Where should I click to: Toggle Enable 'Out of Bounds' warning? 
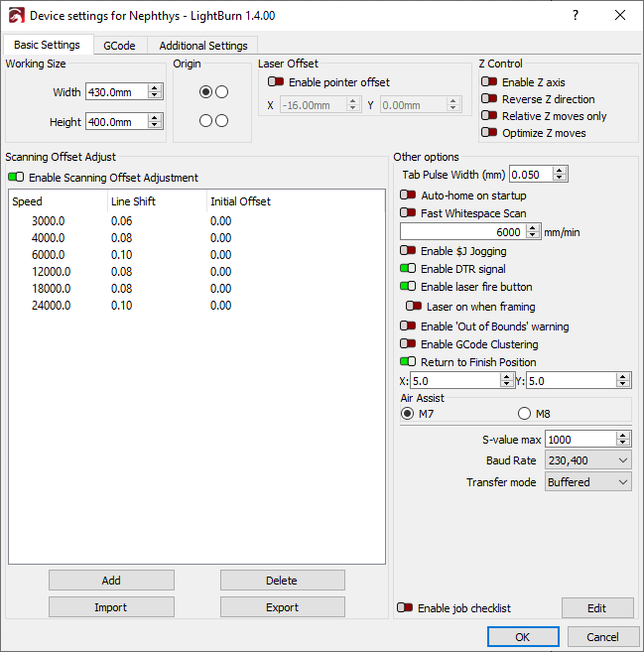tap(408, 326)
